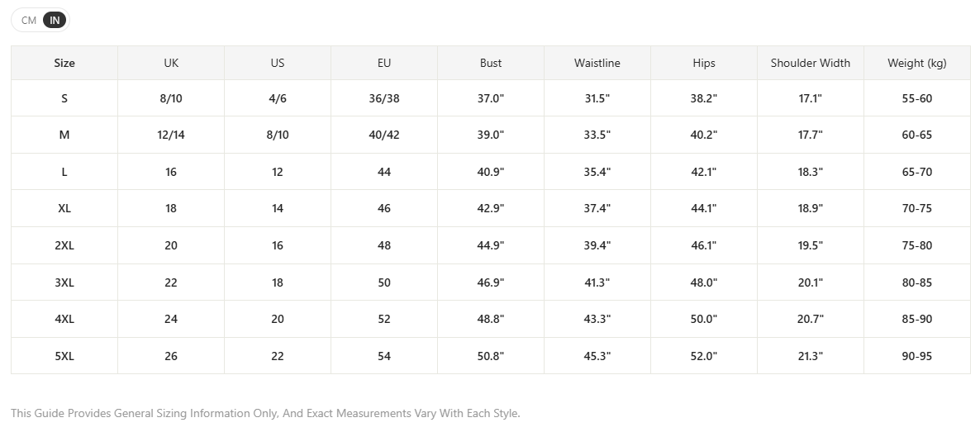Viewport: 980px width, 432px height.
Task: Click the general sizing information note
Action: 265,413
